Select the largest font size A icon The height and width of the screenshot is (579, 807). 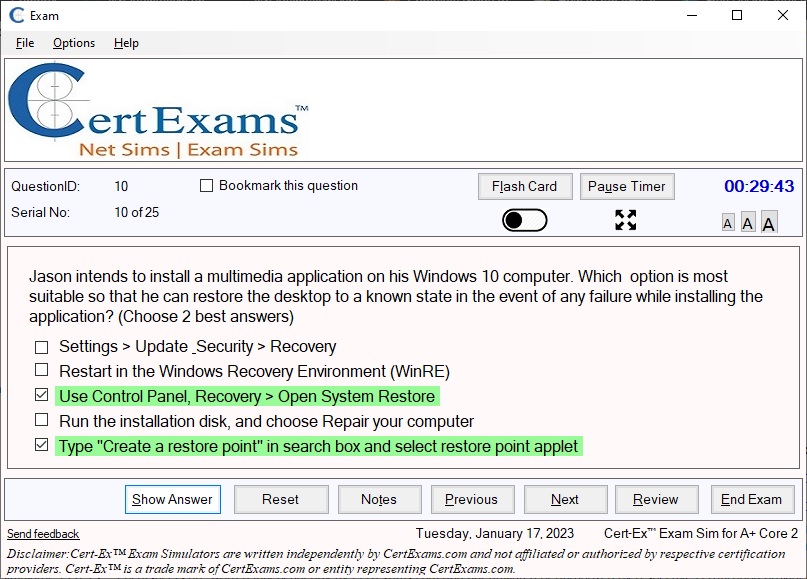pos(768,220)
